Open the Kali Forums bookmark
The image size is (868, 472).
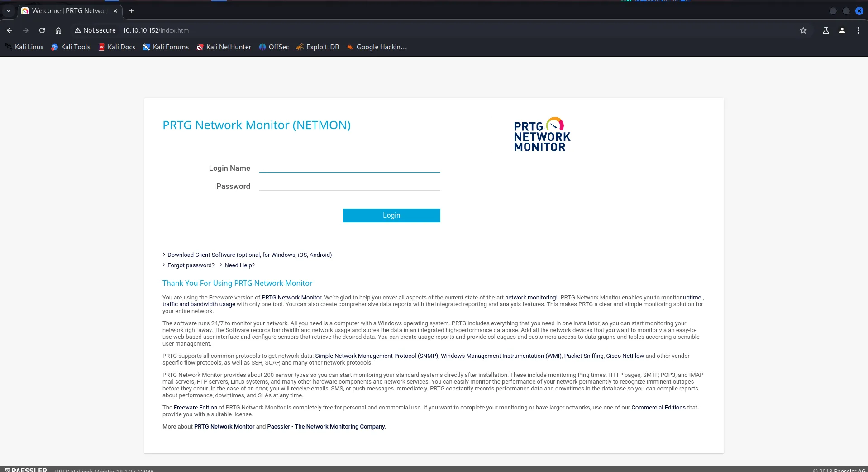click(166, 47)
